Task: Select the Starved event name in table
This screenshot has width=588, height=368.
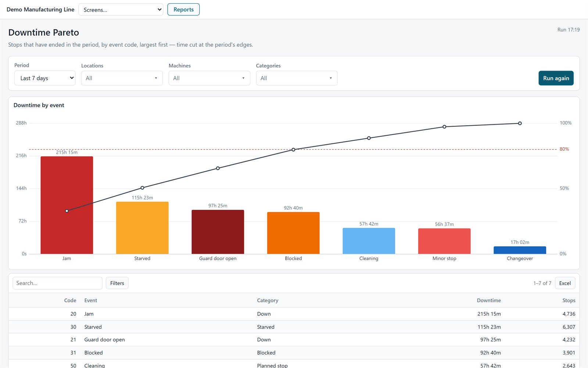Action: [93, 327]
